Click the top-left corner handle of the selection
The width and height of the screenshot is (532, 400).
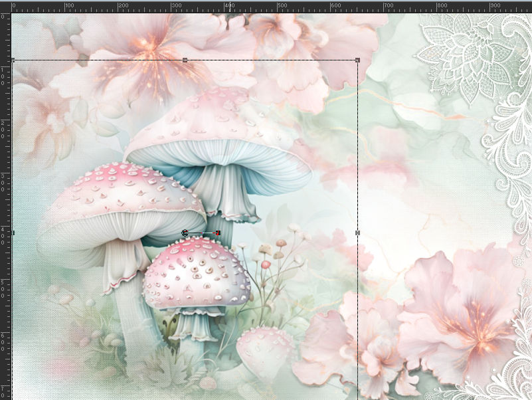pos(12,60)
